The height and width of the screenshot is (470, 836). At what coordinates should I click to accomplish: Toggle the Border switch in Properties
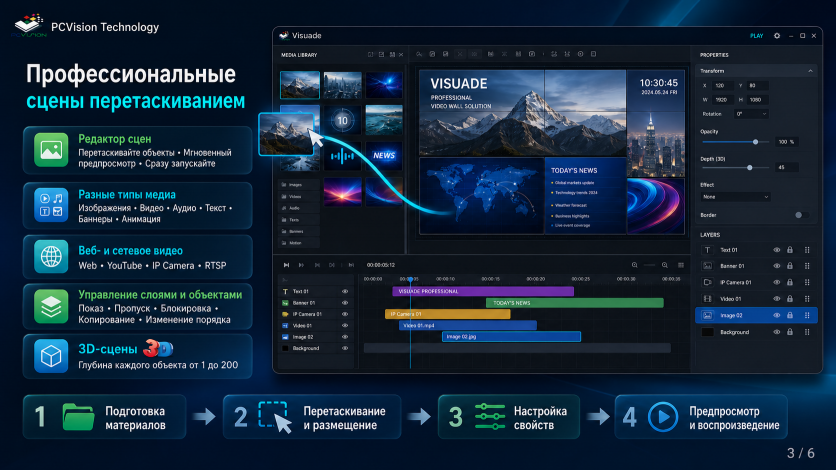[x=801, y=215]
